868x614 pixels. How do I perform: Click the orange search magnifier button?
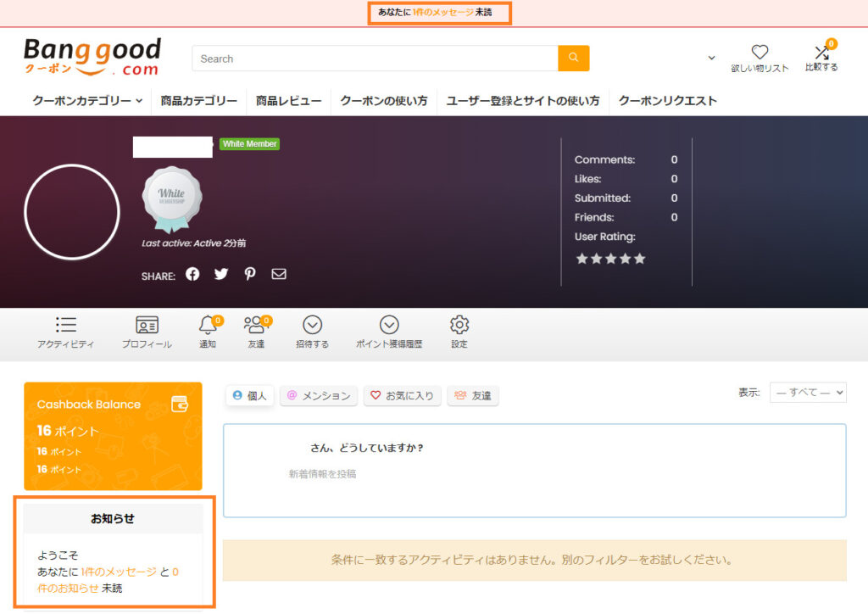click(573, 58)
